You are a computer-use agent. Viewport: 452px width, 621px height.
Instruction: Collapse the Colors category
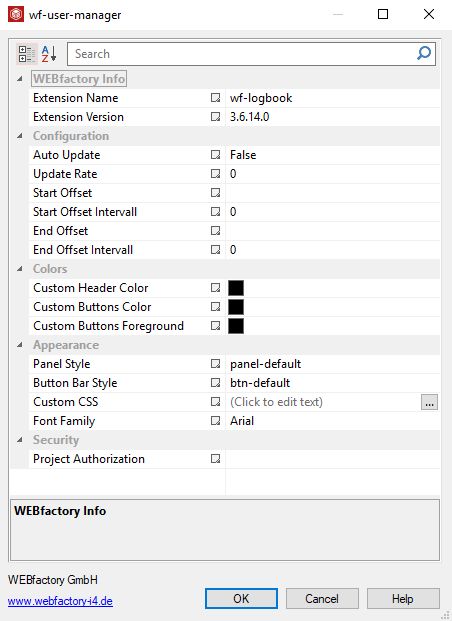point(20,269)
